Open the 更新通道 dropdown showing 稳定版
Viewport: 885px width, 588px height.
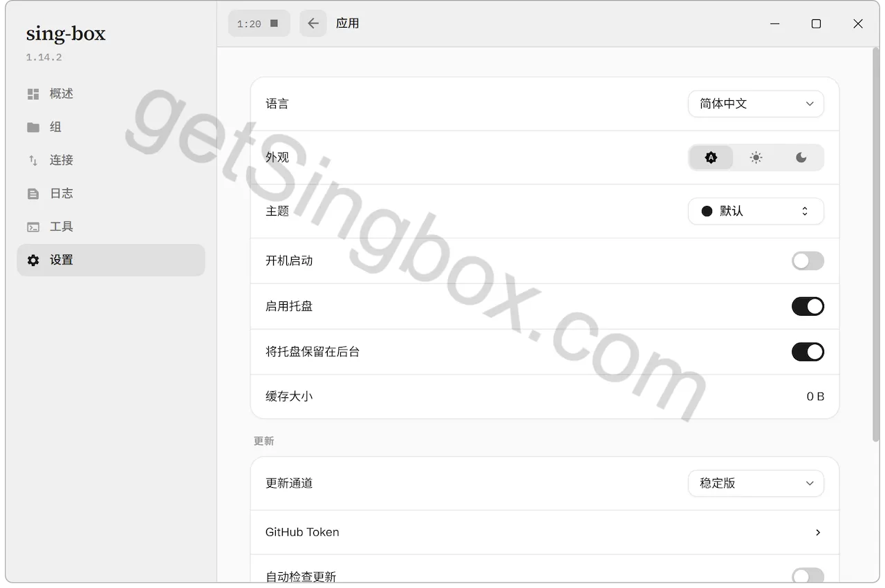(756, 484)
